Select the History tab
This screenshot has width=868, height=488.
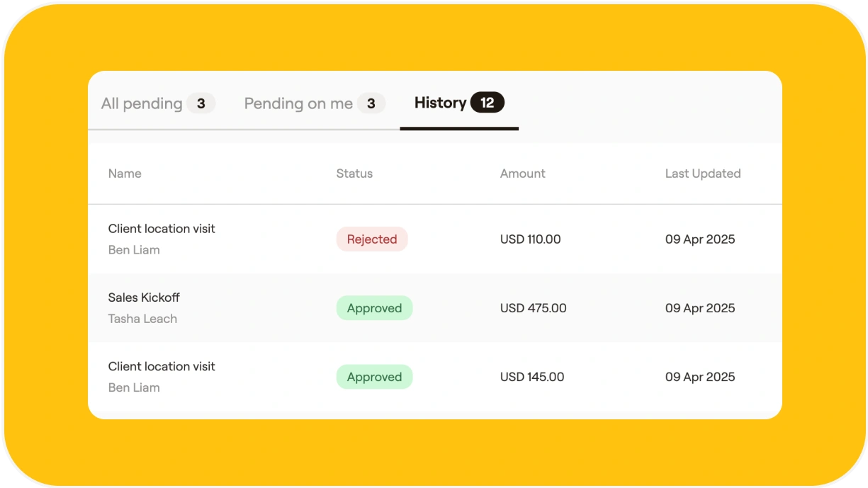pos(459,103)
